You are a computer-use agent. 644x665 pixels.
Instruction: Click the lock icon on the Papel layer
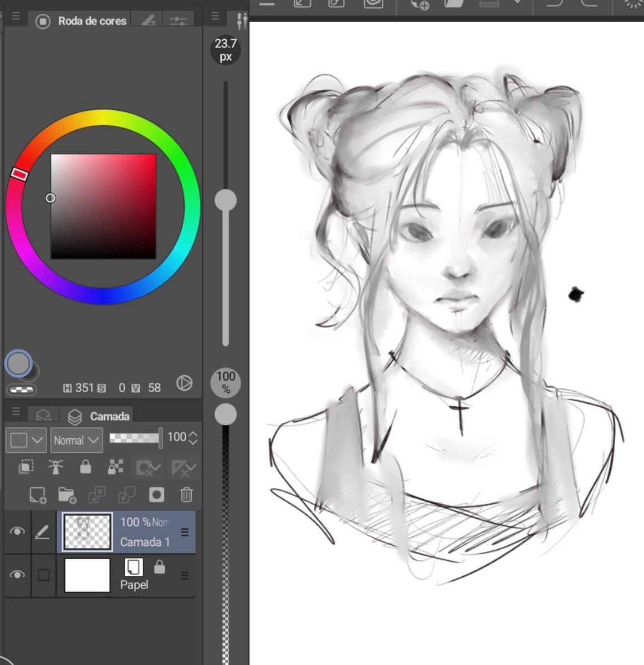160,566
